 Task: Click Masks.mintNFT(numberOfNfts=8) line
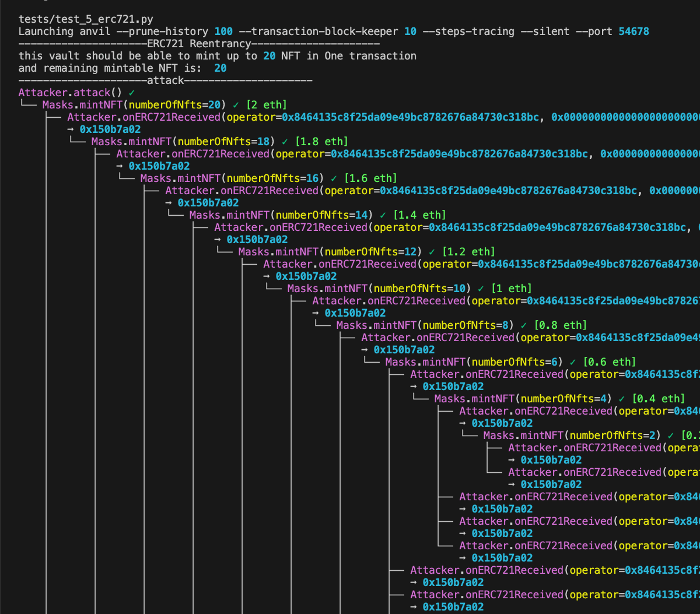coord(461,325)
